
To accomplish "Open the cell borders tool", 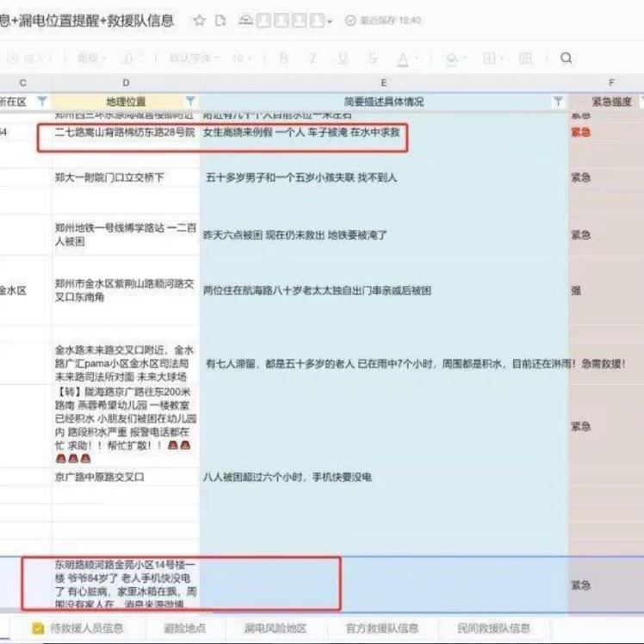I will 489,59.
